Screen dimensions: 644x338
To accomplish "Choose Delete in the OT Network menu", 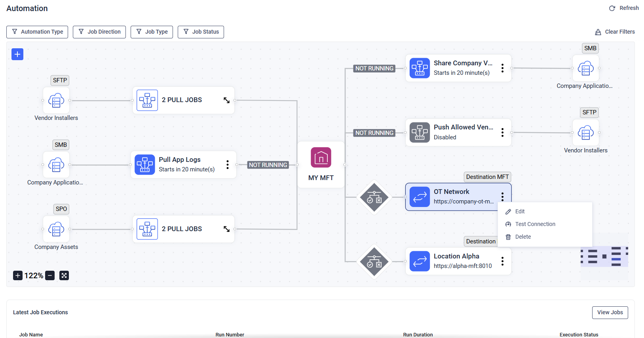I will 523,237.
